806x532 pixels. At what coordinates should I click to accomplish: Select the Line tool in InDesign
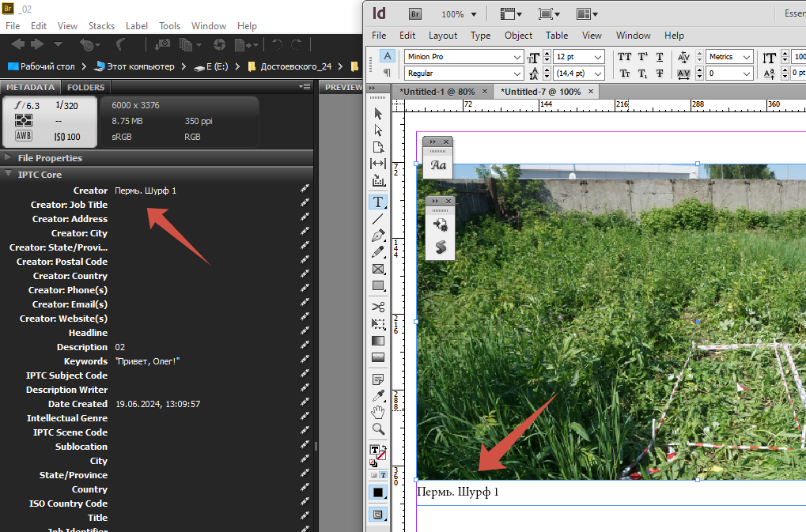click(x=378, y=219)
